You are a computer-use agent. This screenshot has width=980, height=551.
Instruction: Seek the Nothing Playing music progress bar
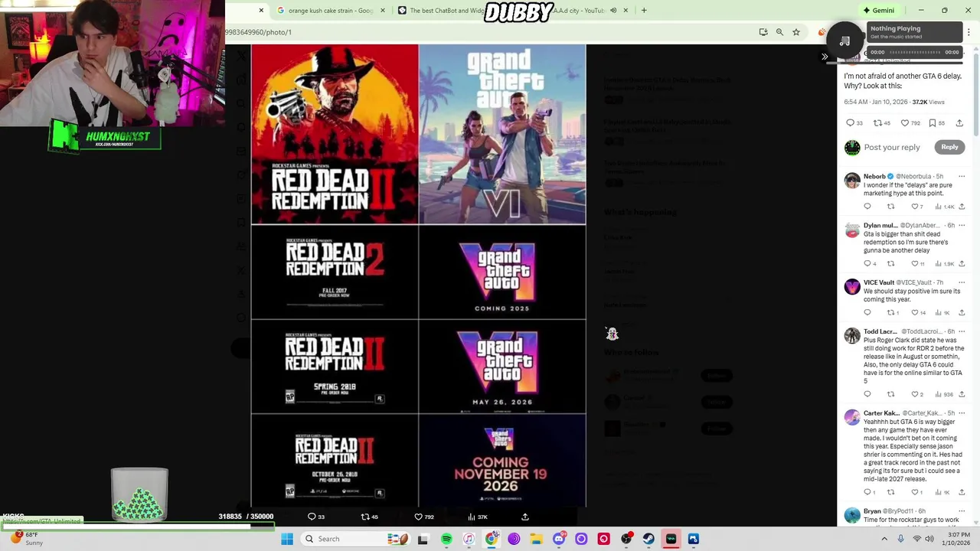point(914,52)
